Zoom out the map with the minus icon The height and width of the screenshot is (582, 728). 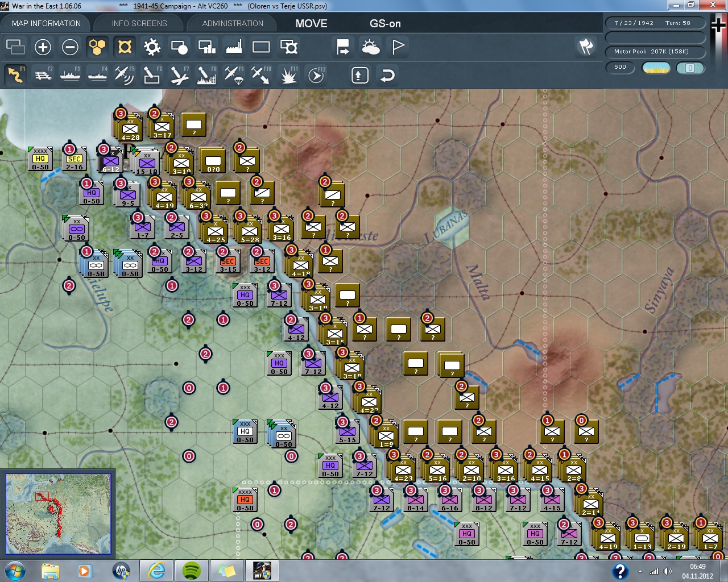[70, 47]
